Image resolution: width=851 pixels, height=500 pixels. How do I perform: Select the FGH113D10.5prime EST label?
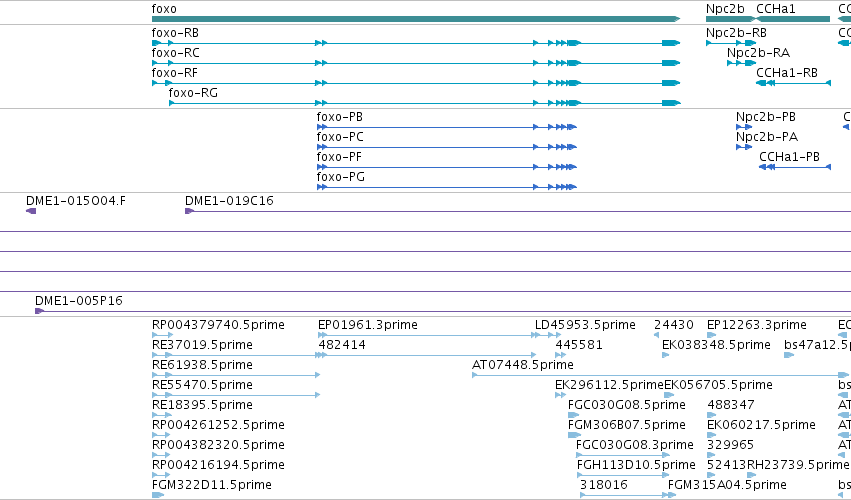[x=636, y=465]
